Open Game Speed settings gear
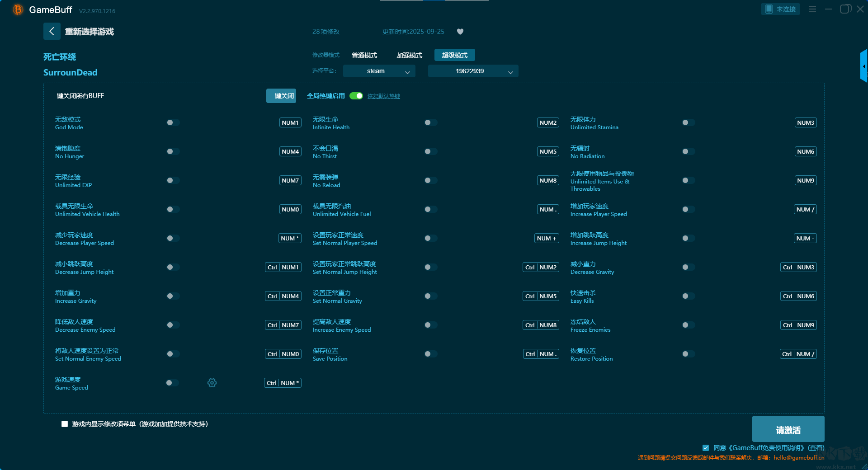 (212, 383)
